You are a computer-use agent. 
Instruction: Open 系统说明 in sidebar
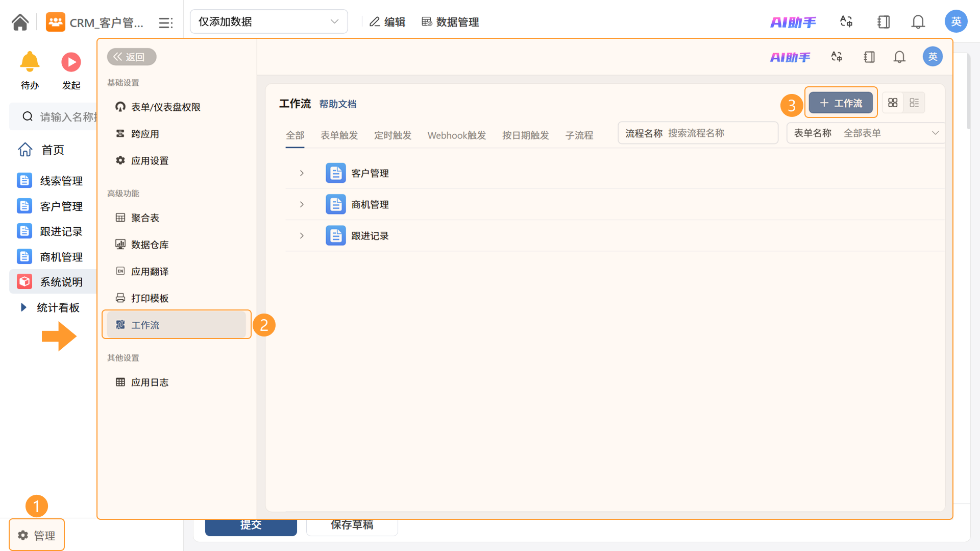point(53,281)
